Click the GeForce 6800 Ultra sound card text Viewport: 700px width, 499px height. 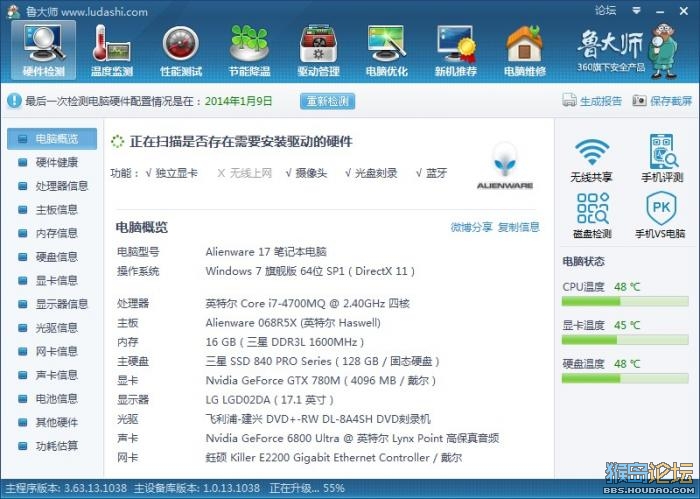click(x=352, y=438)
